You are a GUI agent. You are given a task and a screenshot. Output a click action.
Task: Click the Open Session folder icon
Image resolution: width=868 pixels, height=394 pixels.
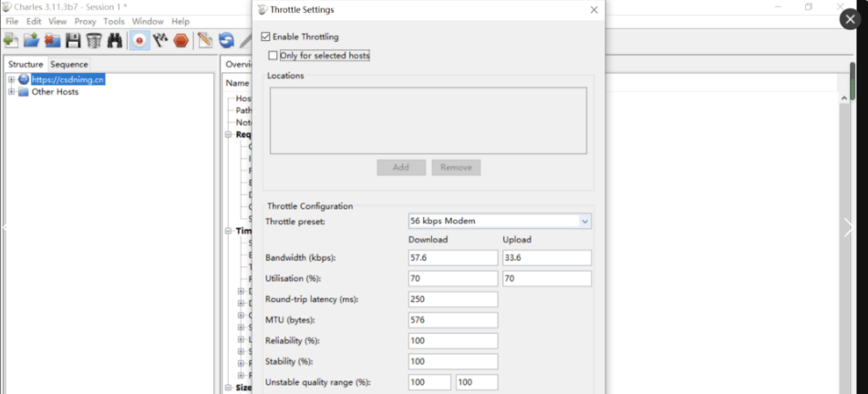coord(31,40)
